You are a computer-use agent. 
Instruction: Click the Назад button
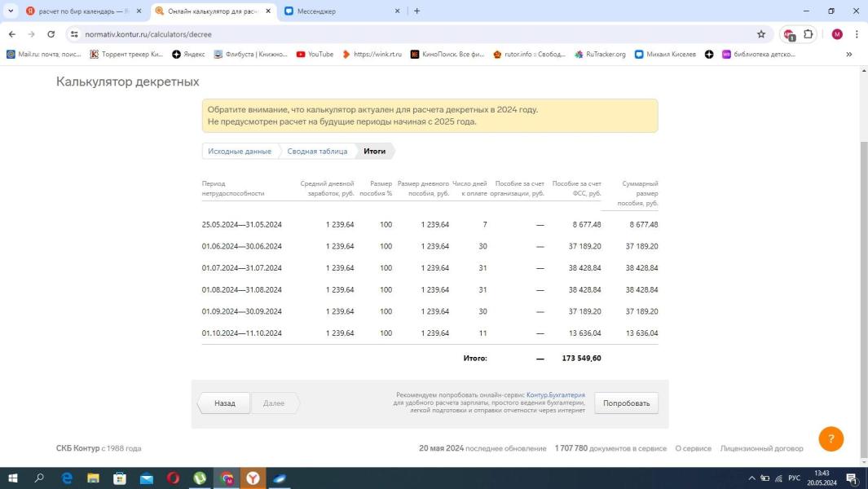(224, 403)
